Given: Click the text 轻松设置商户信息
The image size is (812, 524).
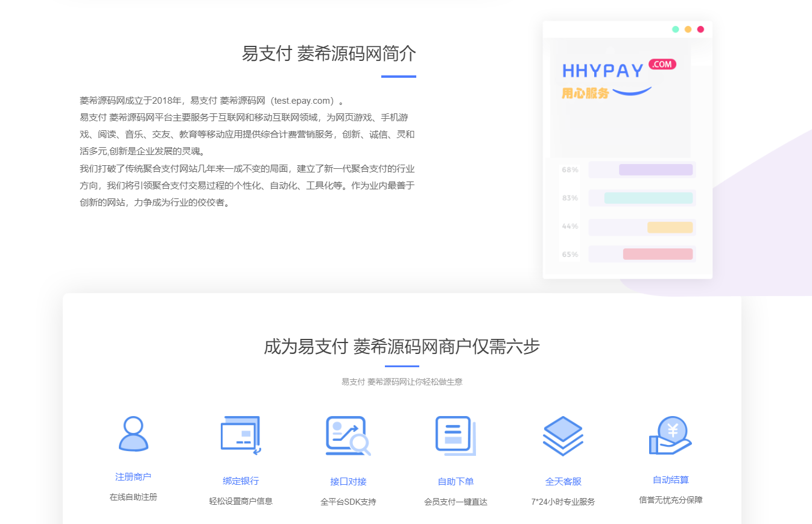Looking at the screenshot, I should 241,500.
